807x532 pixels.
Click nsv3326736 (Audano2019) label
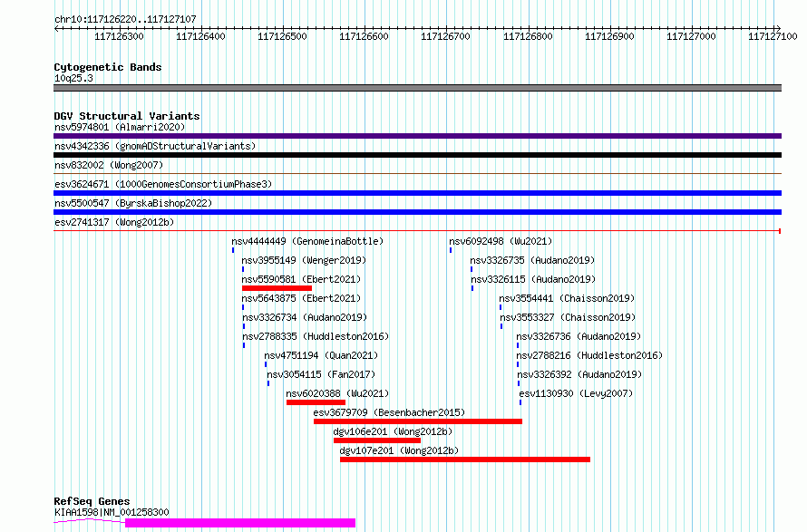579,336
